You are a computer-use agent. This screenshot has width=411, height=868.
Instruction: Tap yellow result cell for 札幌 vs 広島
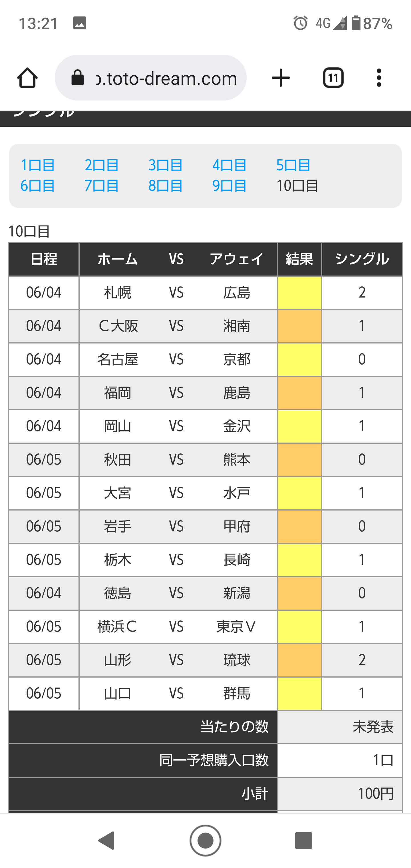coord(299,292)
